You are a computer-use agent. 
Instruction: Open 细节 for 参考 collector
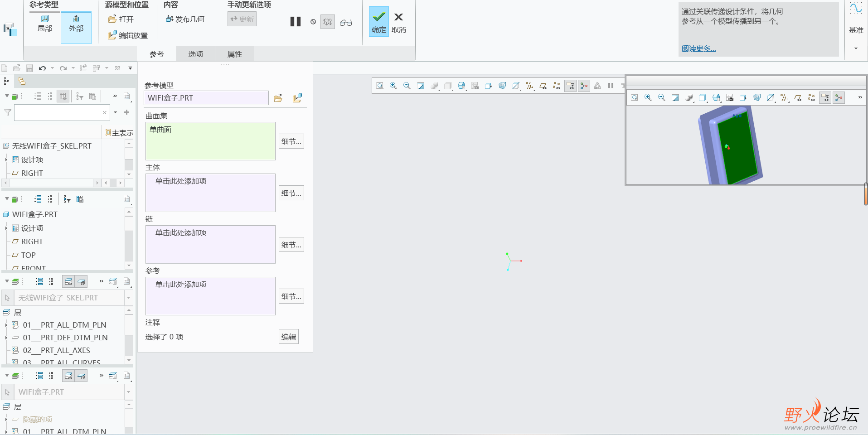click(x=291, y=296)
